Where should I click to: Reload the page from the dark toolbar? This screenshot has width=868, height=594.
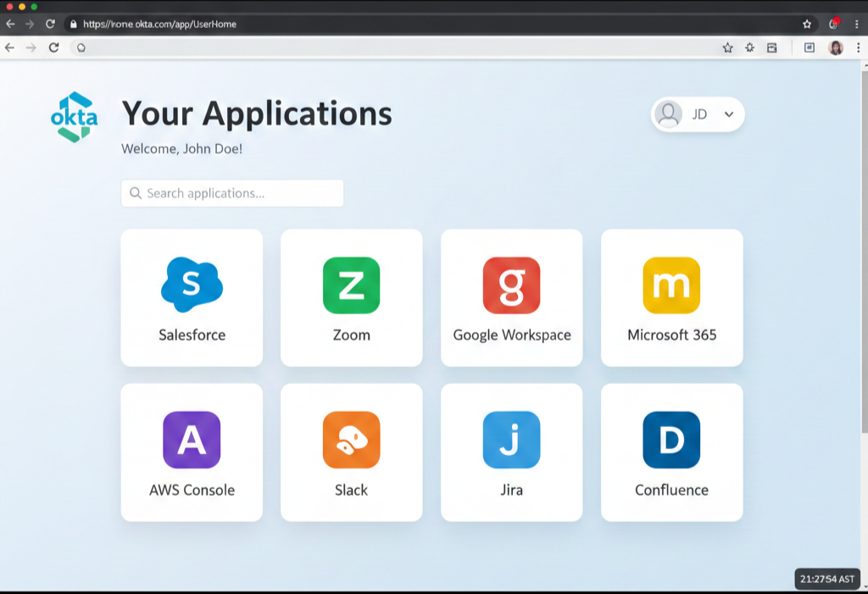point(51,24)
